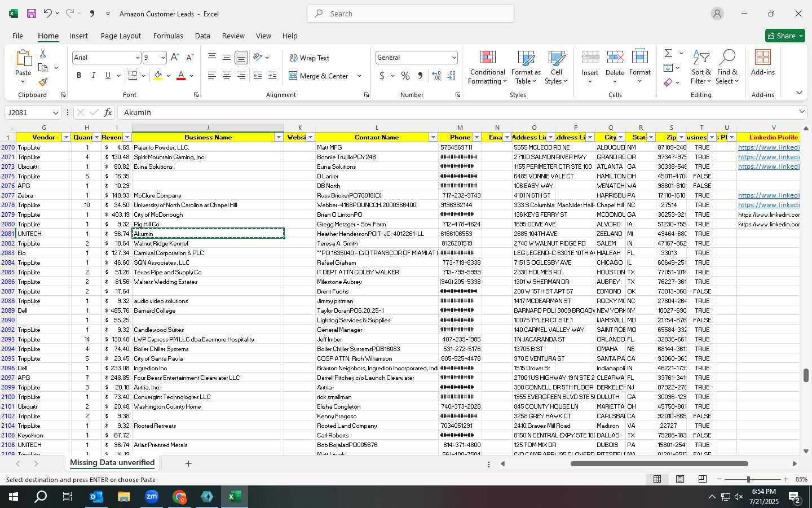
Task: Click Insert Function fx icon
Action: (108, 112)
